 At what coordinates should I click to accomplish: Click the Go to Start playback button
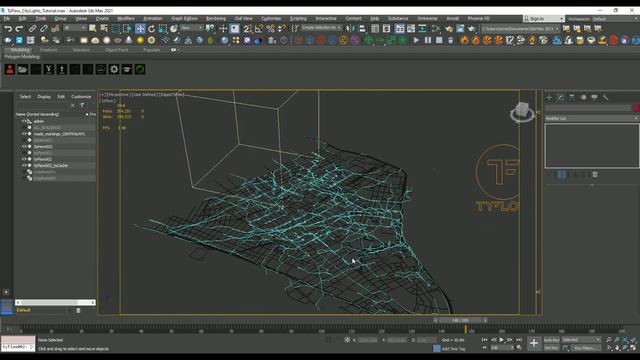tap(484, 340)
